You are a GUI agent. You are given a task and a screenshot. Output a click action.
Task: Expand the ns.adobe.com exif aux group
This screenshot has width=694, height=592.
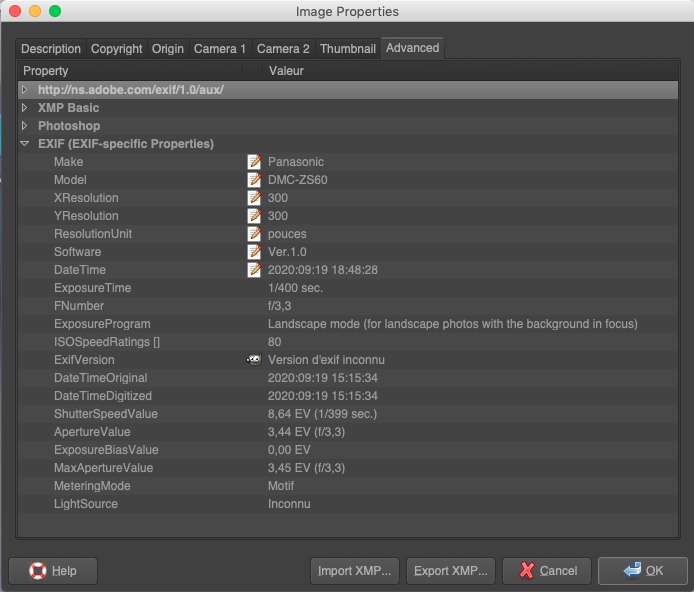pyautogui.click(x=25, y=90)
